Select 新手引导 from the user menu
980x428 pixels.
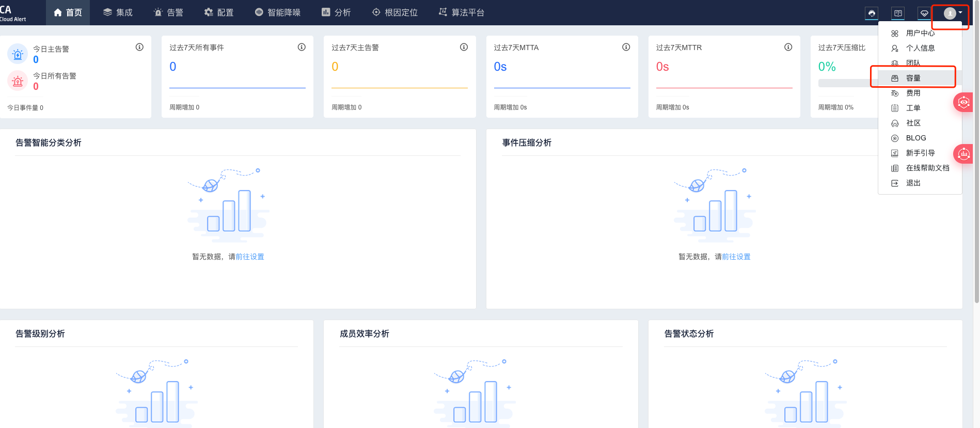click(920, 153)
